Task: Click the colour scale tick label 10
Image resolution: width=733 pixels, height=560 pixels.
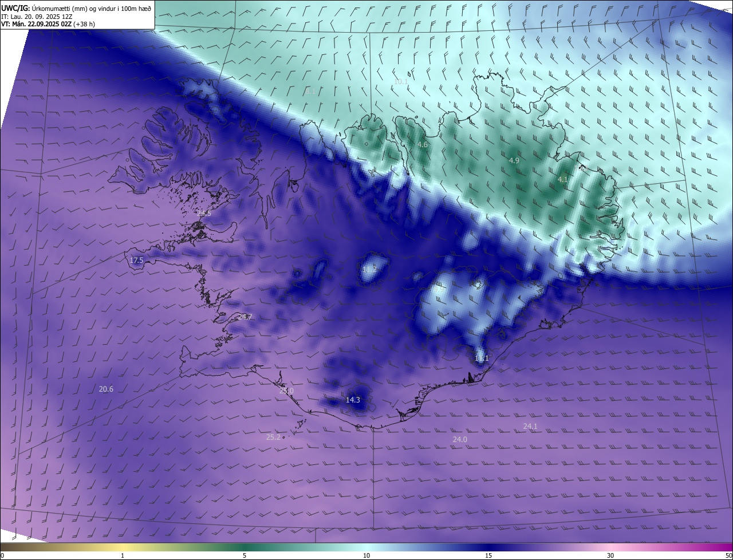Action: 366,555
